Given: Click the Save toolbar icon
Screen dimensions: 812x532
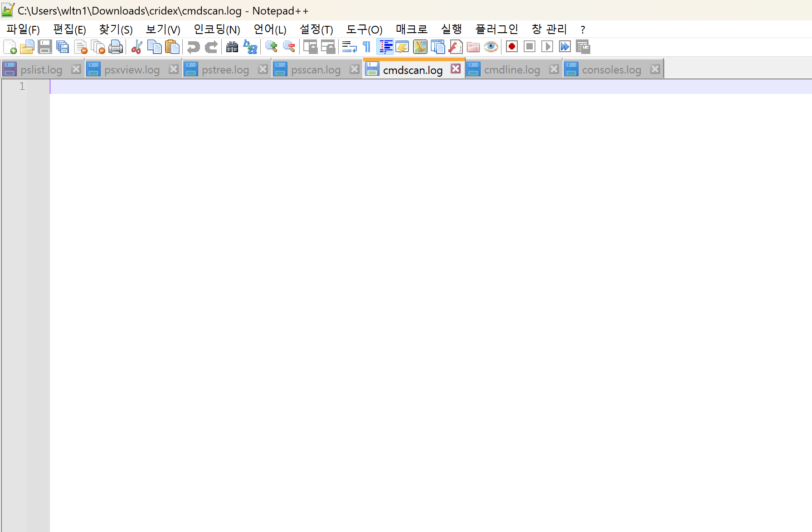Looking at the screenshot, I should (45, 47).
